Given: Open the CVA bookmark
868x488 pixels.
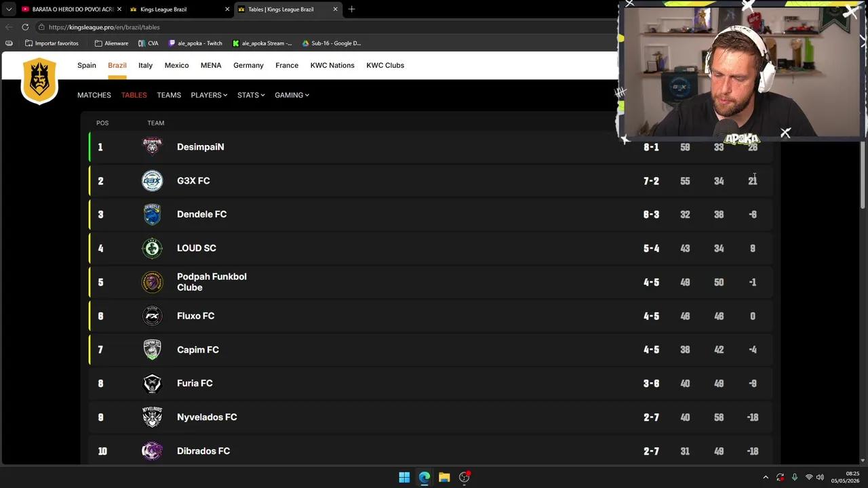Looking at the screenshot, I should tap(148, 43).
